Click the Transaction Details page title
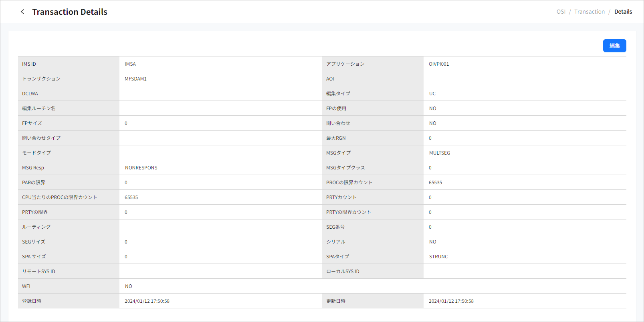Viewport: 644px width, 322px height. [70, 12]
